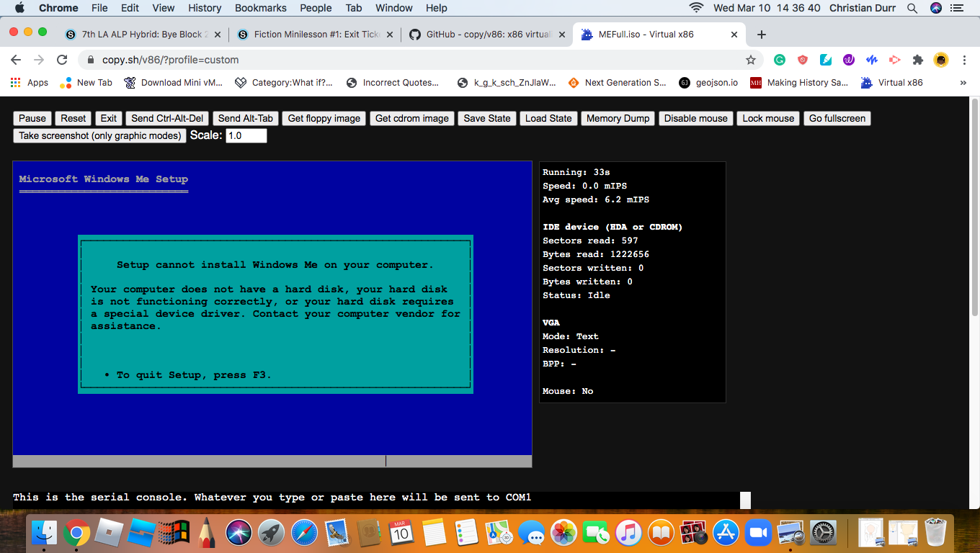Open the Trash from the Dock
The height and width of the screenshot is (553, 980).
[x=935, y=533]
